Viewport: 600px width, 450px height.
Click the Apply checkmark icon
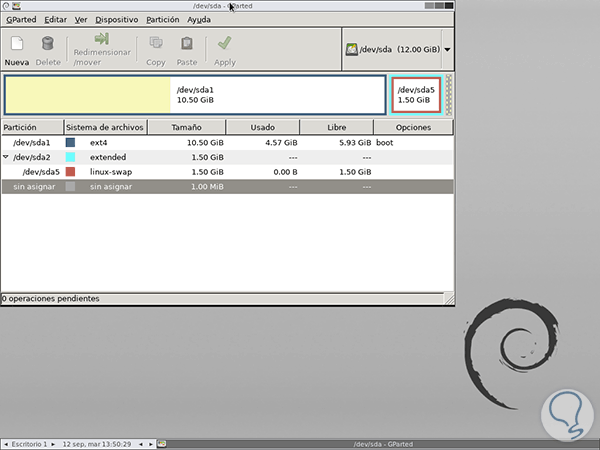(225, 43)
